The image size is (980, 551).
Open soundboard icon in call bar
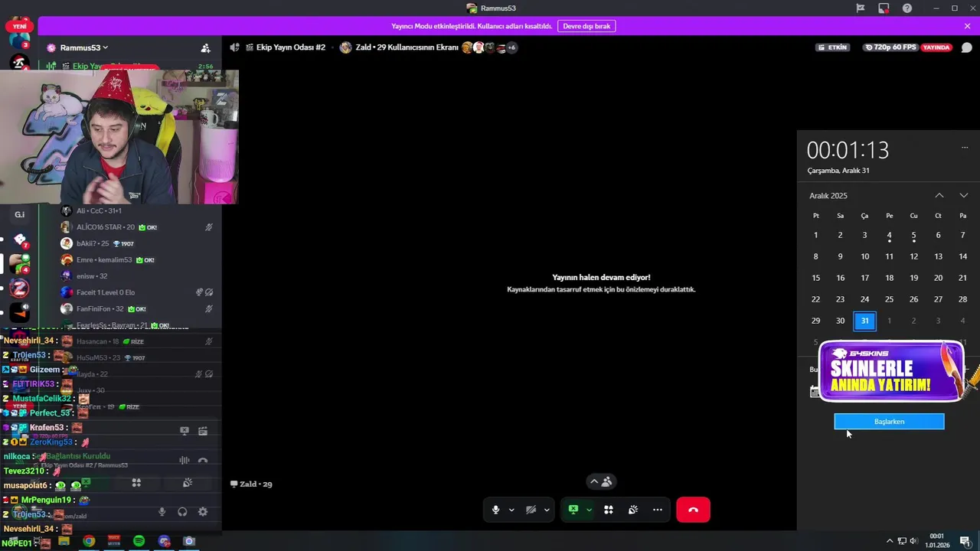633,510
